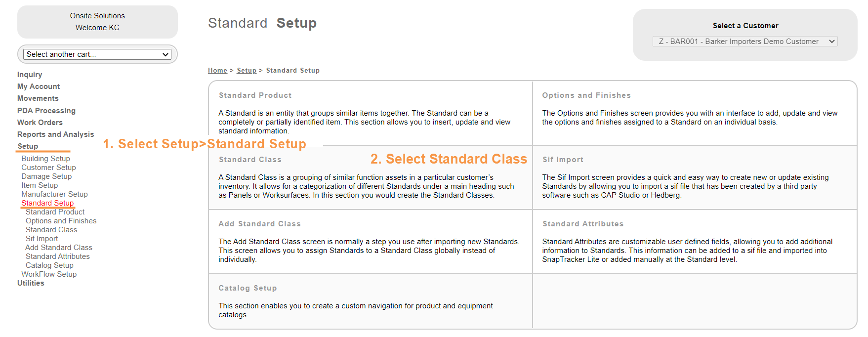Click the Home breadcrumb link
This screenshot has height=337, width=868.
[217, 71]
